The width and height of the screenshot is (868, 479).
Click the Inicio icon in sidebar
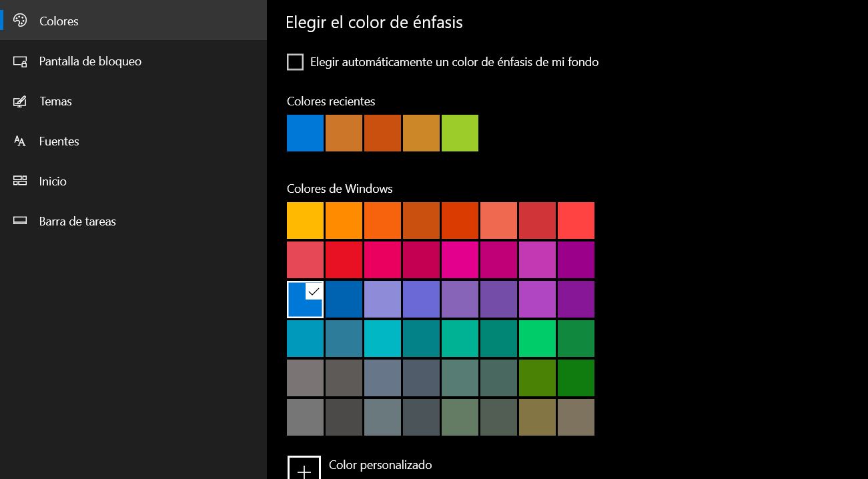(x=20, y=181)
